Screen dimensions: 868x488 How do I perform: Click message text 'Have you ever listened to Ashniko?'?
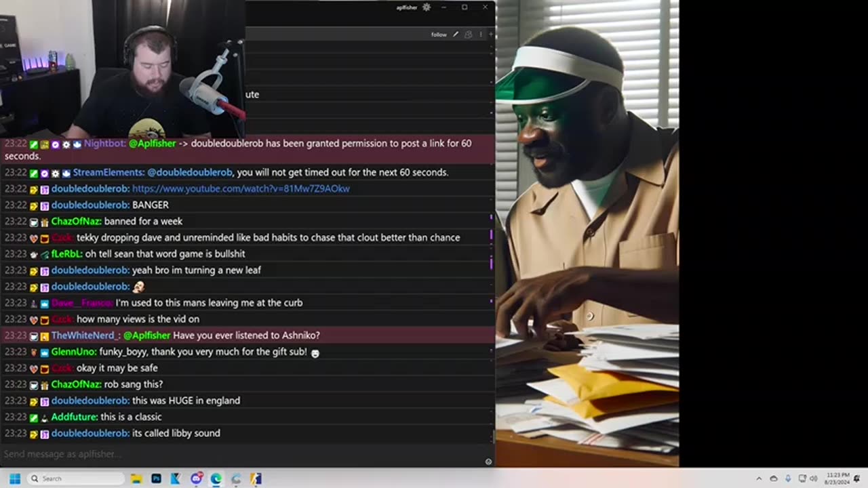coord(246,335)
